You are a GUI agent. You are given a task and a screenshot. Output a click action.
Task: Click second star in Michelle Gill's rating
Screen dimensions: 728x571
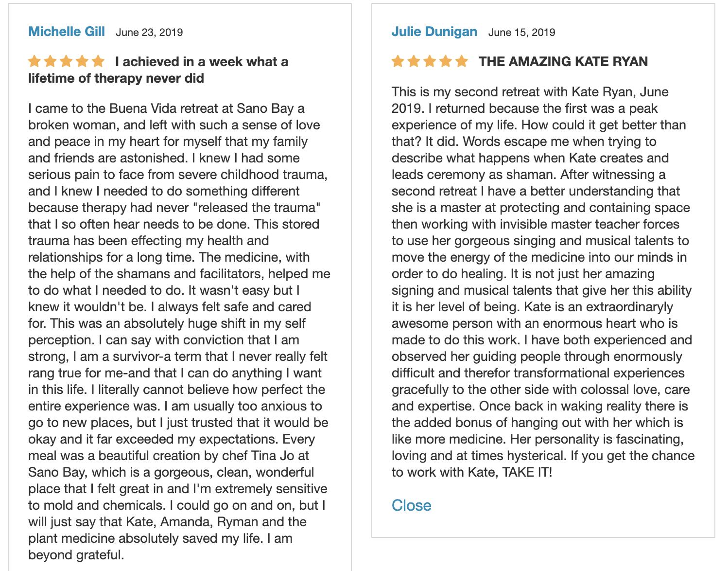pyautogui.click(x=51, y=61)
